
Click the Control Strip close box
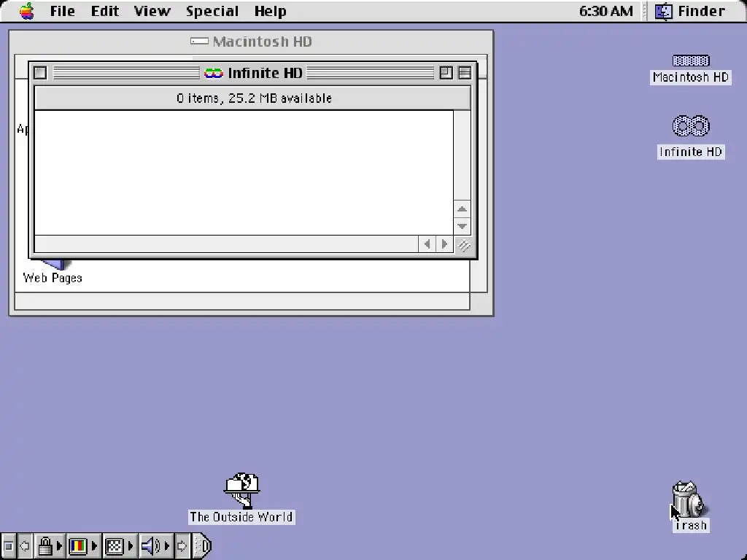tap(8, 546)
